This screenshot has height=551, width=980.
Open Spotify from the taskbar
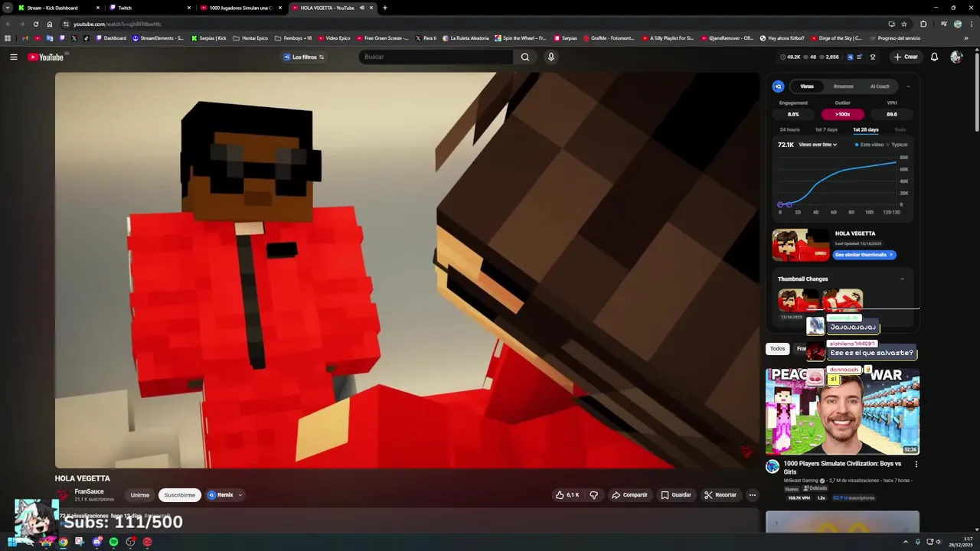coord(113,542)
